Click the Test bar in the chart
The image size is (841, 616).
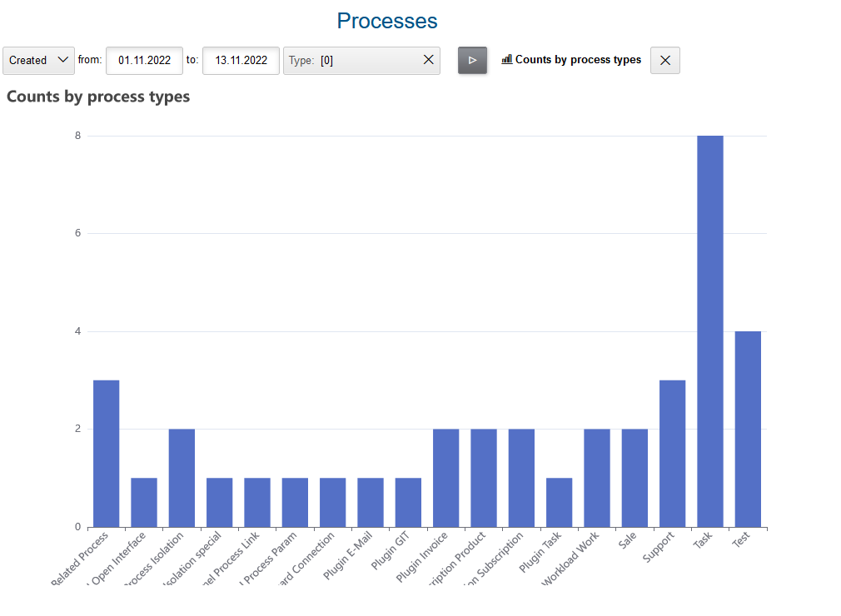(748, 429)
